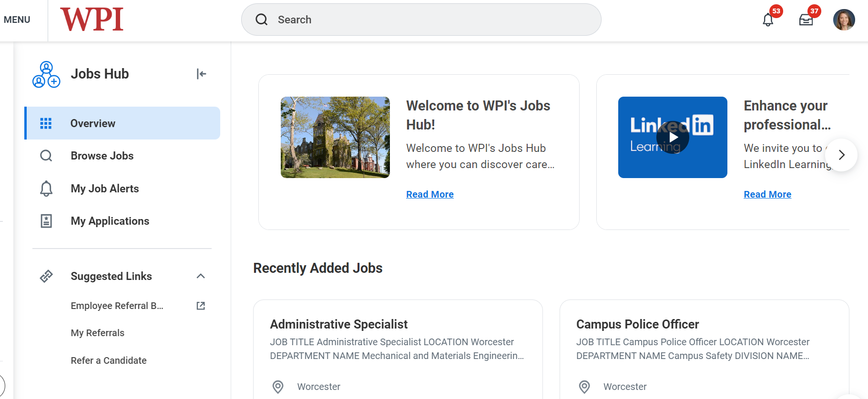Open the user profile avatar
Image resolution: width=868 pixels, height=399 pixels.
coord(844,20)
